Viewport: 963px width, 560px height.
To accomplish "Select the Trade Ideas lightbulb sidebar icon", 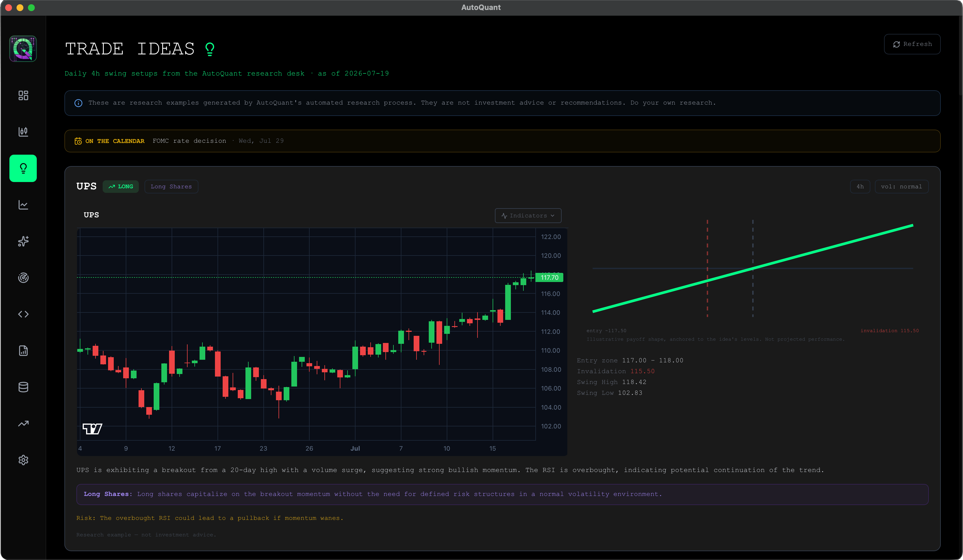I will (23, 168).
